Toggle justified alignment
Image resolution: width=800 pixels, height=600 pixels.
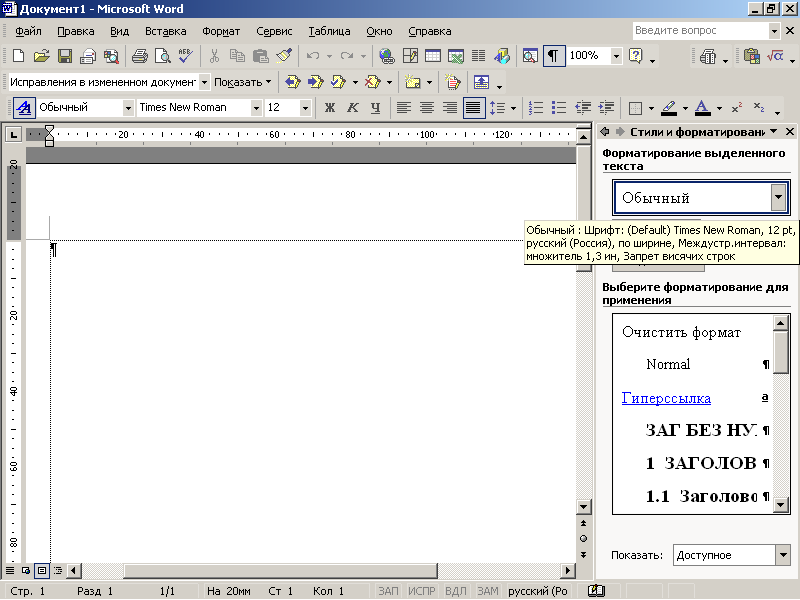pos(474,108)
